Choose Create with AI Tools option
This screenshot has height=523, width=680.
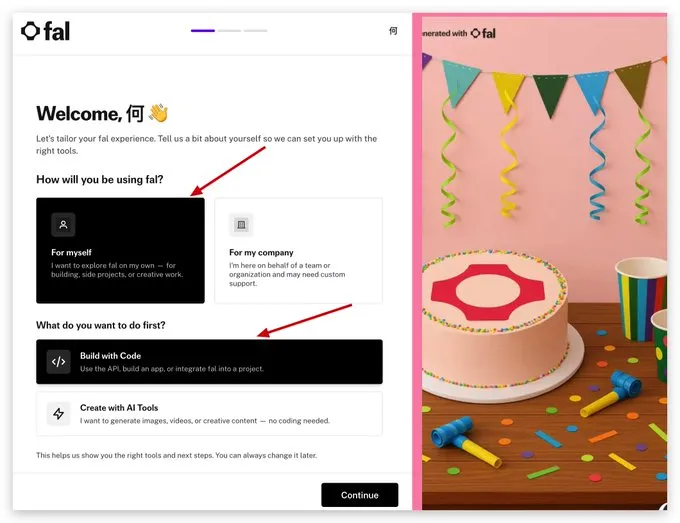click(x=209, y=413)
